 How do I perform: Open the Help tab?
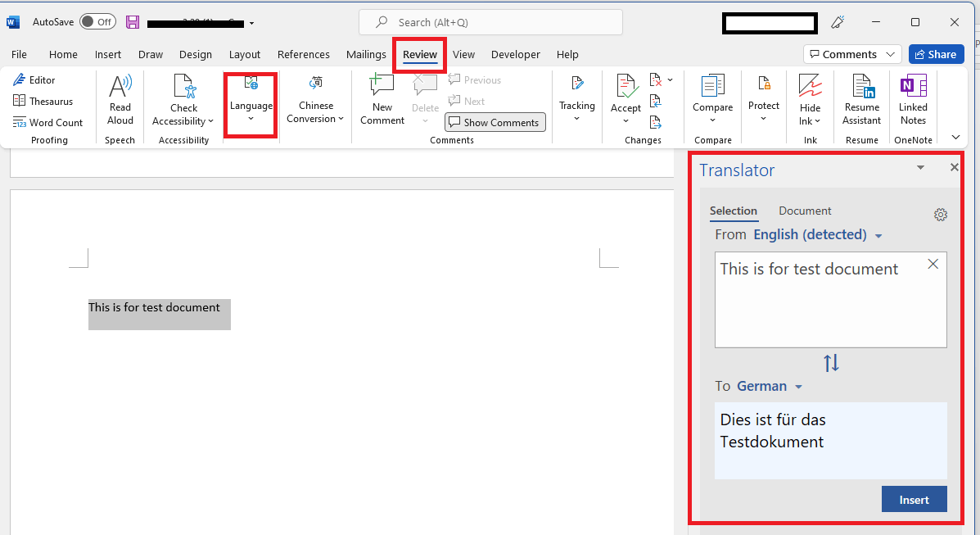coord(567,54)
